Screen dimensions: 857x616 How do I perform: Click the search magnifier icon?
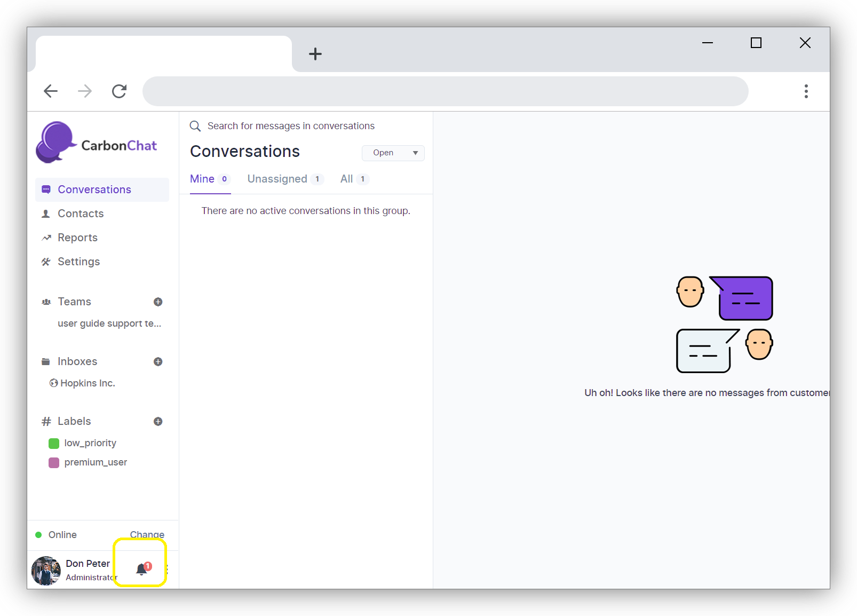pos(195,126)
